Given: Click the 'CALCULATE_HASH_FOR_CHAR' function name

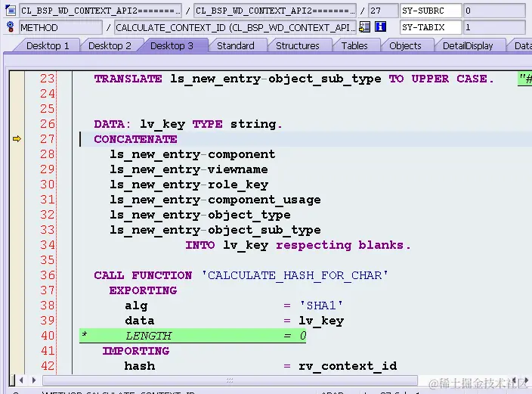Looking at the screenshot, I should tap(295, 275).
